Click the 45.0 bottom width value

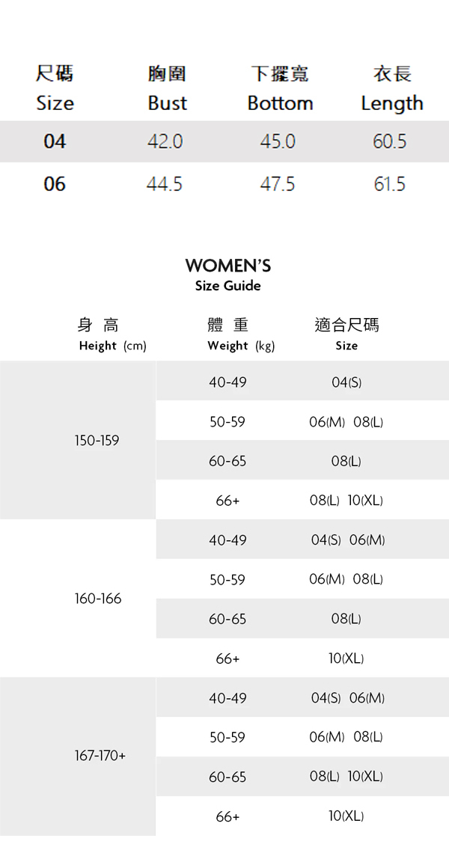pyautogui.click(x=278, y=141)
